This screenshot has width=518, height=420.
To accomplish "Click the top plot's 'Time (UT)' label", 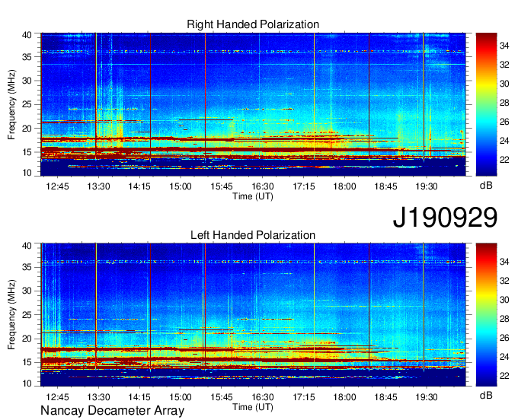I will (253, 196).
